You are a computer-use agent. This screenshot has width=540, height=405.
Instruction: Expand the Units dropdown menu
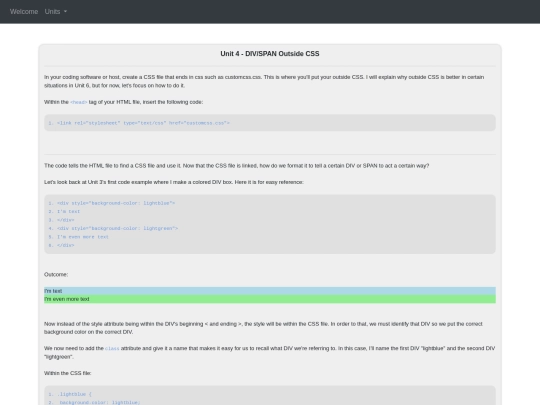pos(55,12)
